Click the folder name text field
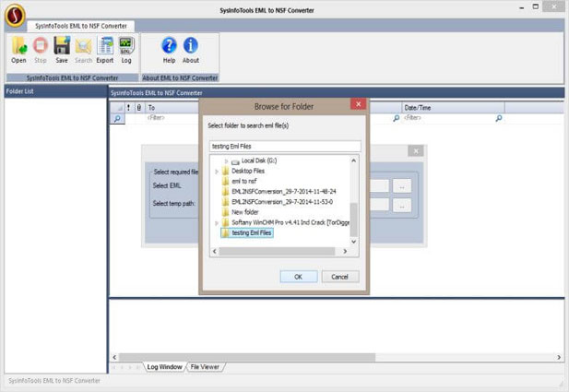The image size is (569, 392). click(285, 147)
